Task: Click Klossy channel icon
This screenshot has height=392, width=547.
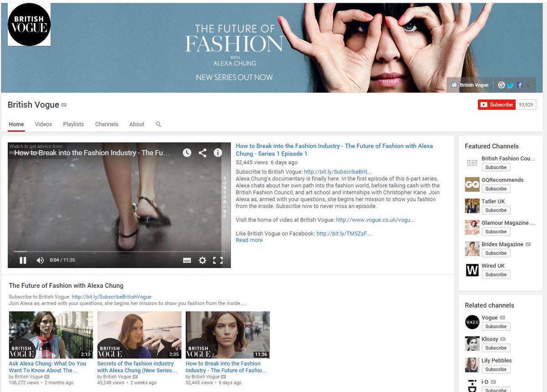Action: pos(472,343)
